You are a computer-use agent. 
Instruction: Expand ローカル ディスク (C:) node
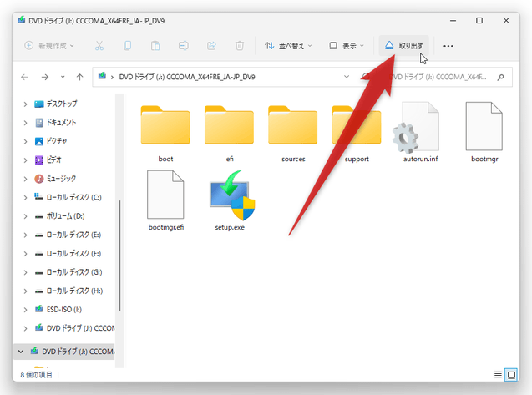[x=25, y=197]
